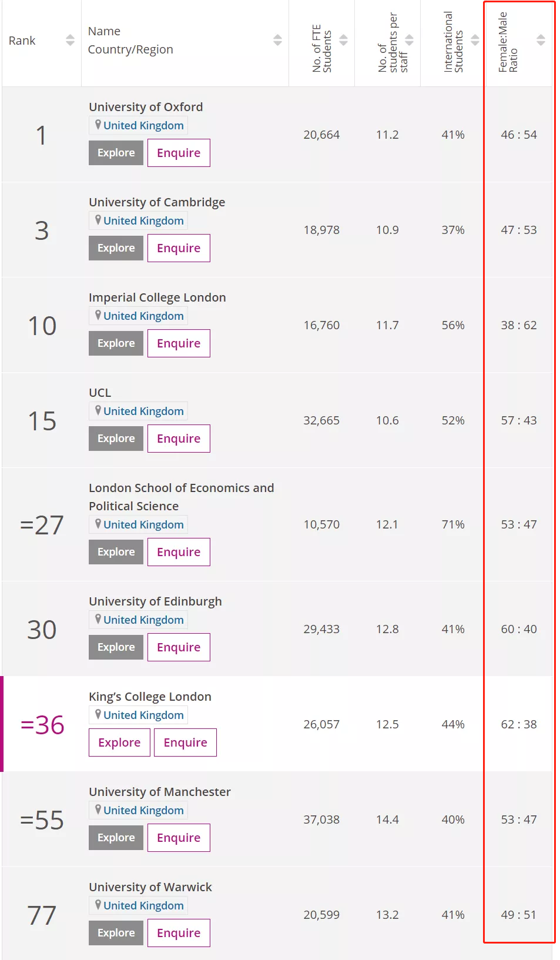The image size is (560, 960).
Task: Click the Rank column header
Action: 22,41
